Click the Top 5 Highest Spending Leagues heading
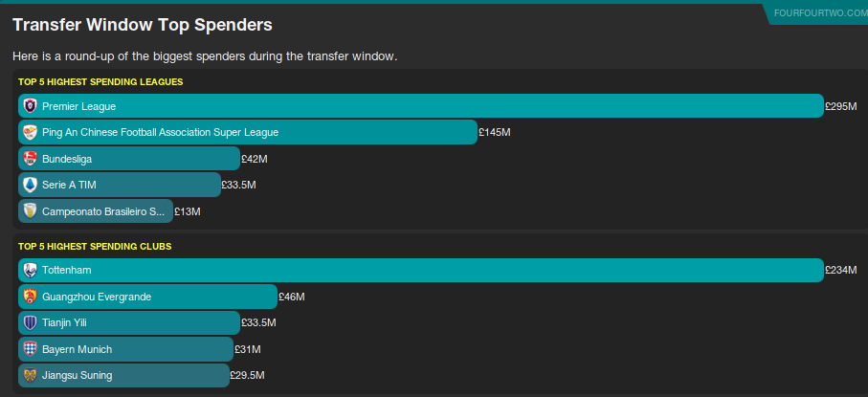 pyautogui.click(x=100, y=81)
